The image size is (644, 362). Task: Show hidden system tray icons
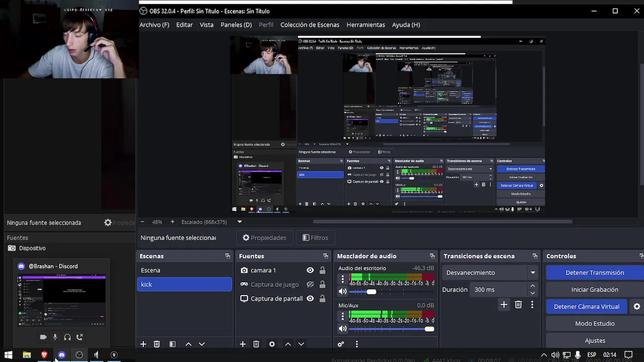pos(543,355)
